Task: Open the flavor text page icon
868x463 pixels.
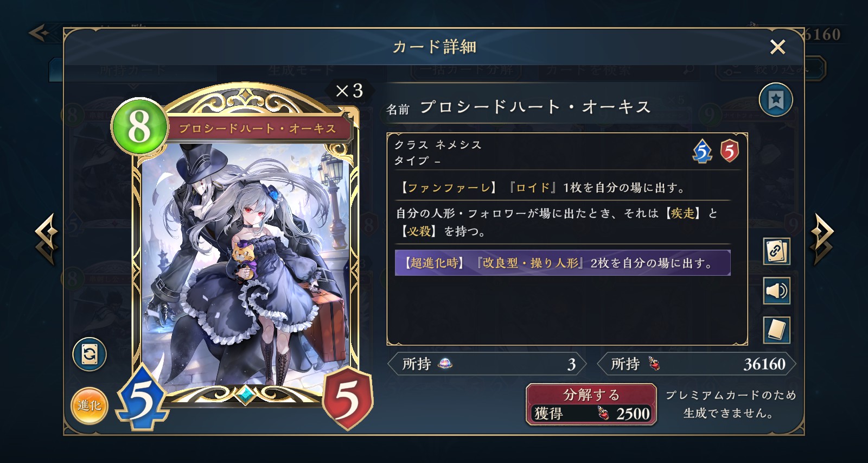Action: tap(776, 330)
